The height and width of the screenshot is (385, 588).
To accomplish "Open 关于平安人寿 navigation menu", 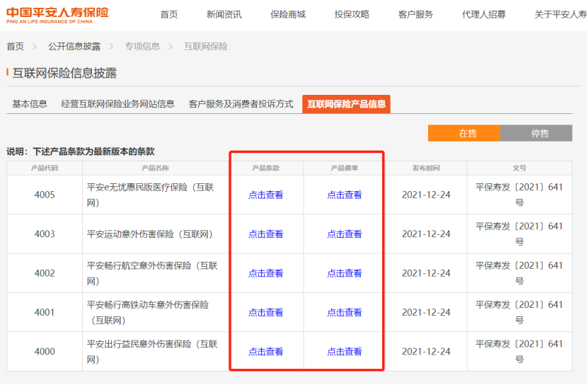I will [x=560, y=15].
